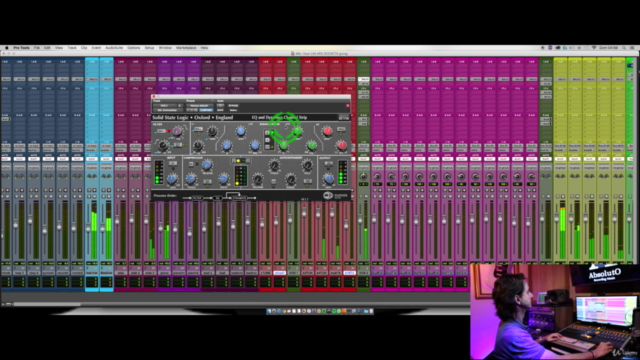Select Filter block in Process Order
This screenshot has width=640, height=360.
[197, 198]
